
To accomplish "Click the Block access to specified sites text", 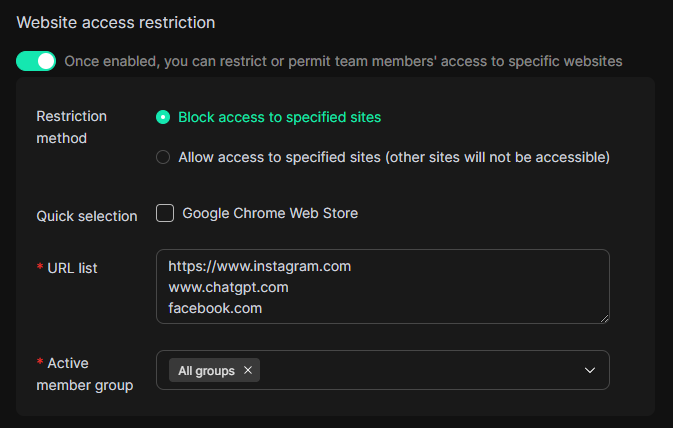I will (279, 117).
